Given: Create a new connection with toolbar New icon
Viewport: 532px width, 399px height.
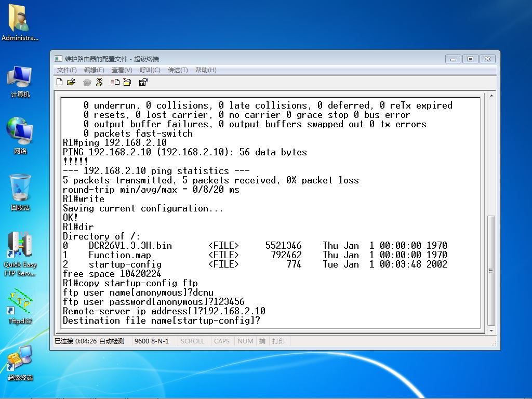Looking at the screenshot, I should click(x=59, y=82).
